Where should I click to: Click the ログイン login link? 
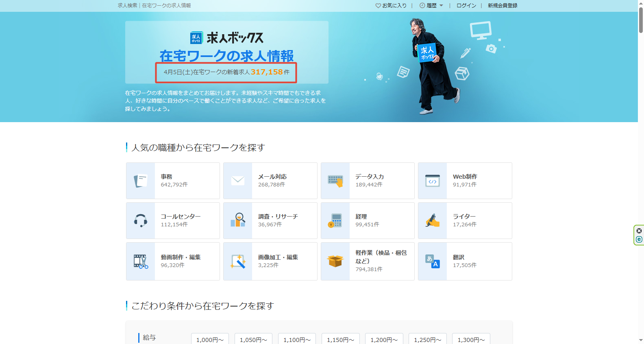point(466,6)
